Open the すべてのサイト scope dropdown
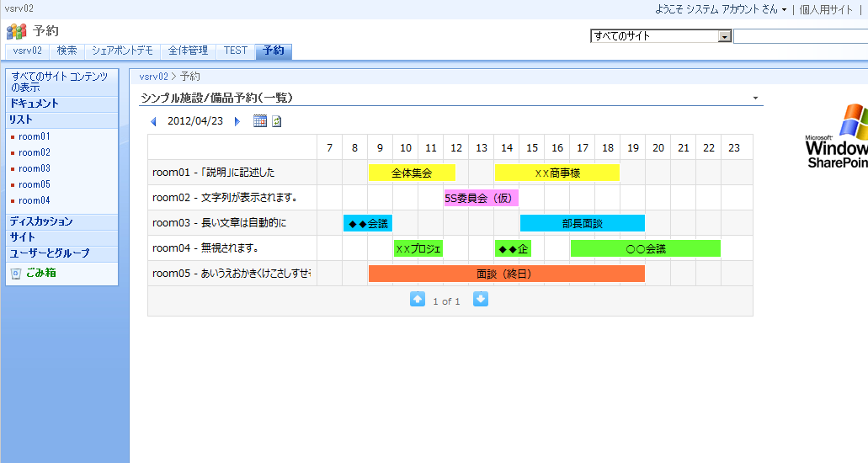Image resolution: width=868 pixels, height=463 pixels. [725, 36]
